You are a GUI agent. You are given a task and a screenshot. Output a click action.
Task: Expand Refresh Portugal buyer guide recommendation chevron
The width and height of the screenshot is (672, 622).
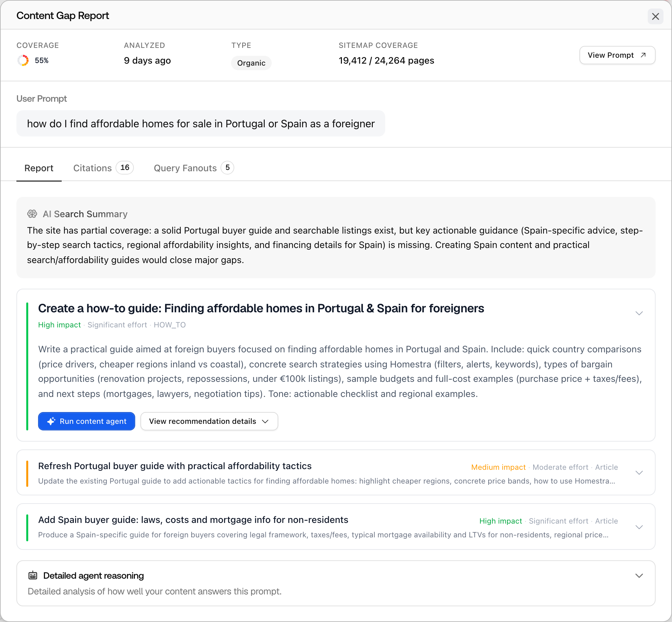tap(639, 472)
